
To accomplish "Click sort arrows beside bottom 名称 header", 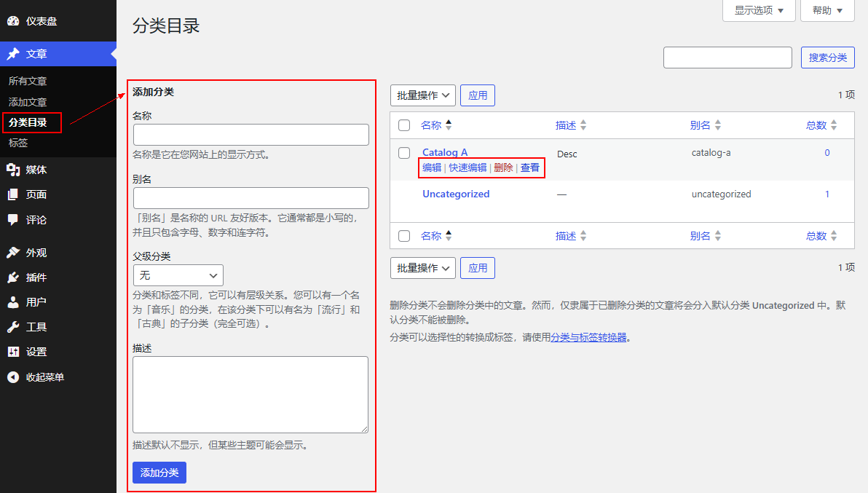I will pyautogui.click(x=449, y=236).
